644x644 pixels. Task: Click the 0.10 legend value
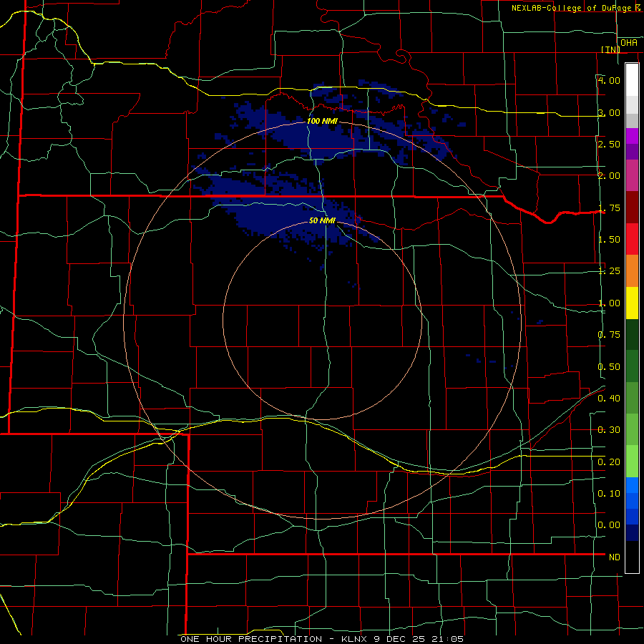pos(609,494)
